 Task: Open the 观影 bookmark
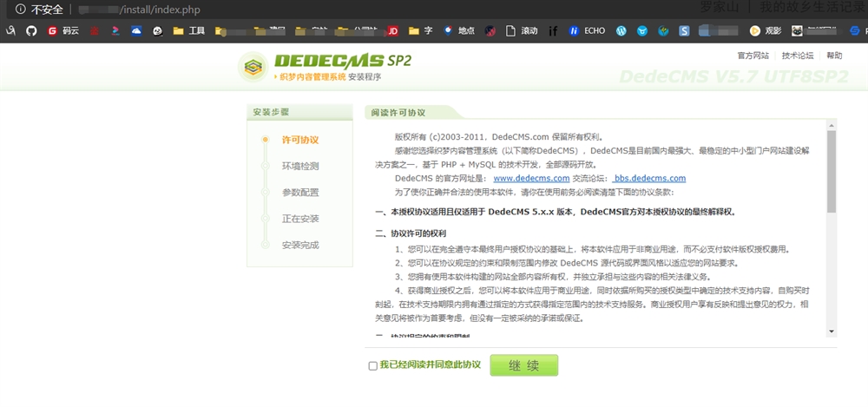pyautogui.click(x=766, y=31)
